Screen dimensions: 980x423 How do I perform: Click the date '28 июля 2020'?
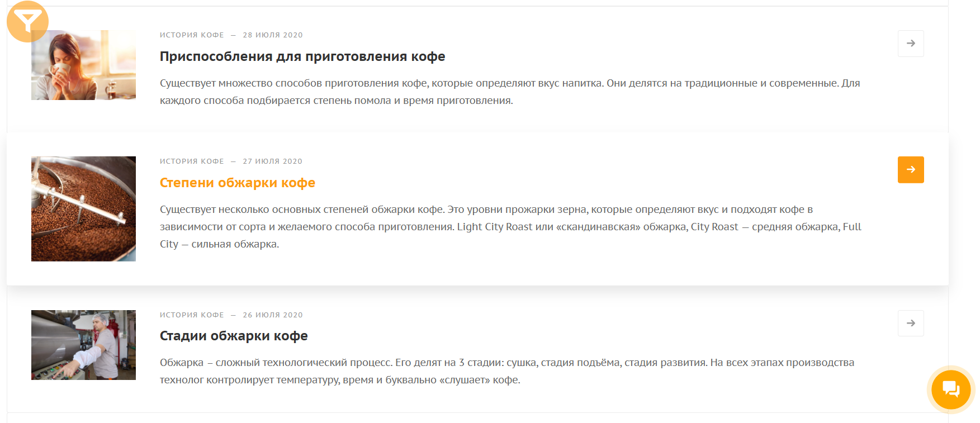click(x=272, y=35)
